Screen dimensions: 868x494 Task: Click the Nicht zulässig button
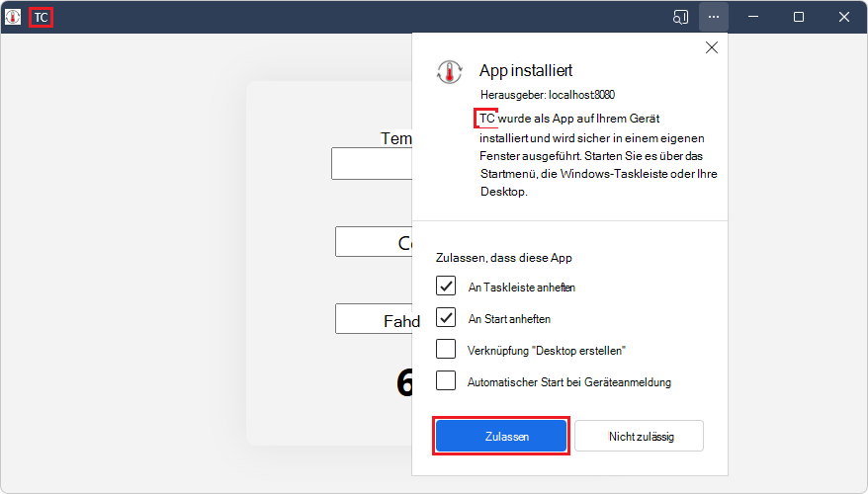(640, 436)
